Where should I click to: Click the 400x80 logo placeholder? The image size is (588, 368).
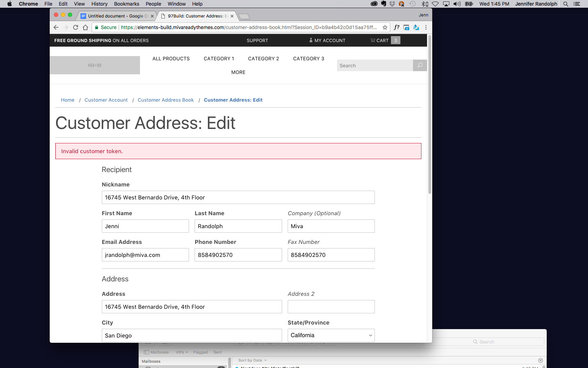click(x=95, y=65)
